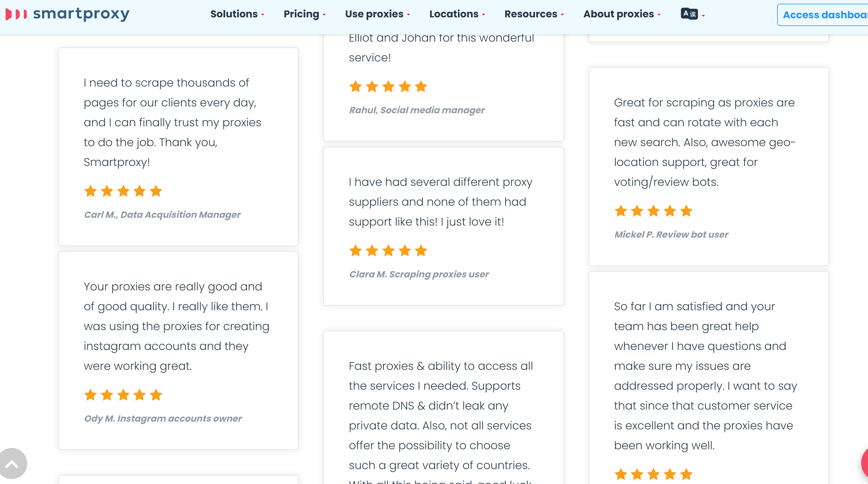Open the About proxies menu
Viewport: 868px width, 484px height.
[619, 14]
